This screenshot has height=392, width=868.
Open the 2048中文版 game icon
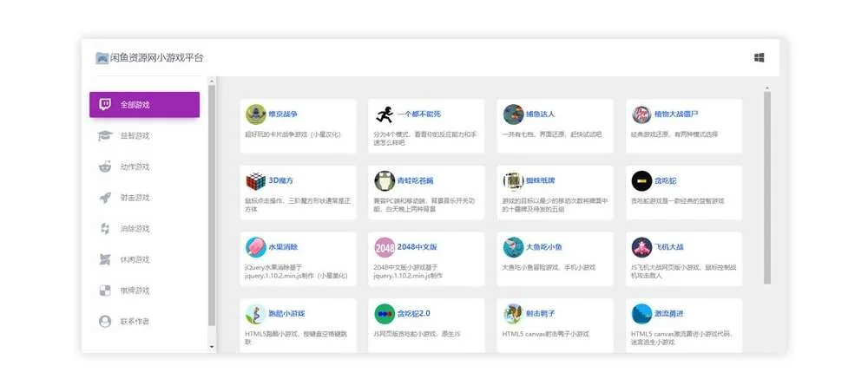(x=385, y=247)
